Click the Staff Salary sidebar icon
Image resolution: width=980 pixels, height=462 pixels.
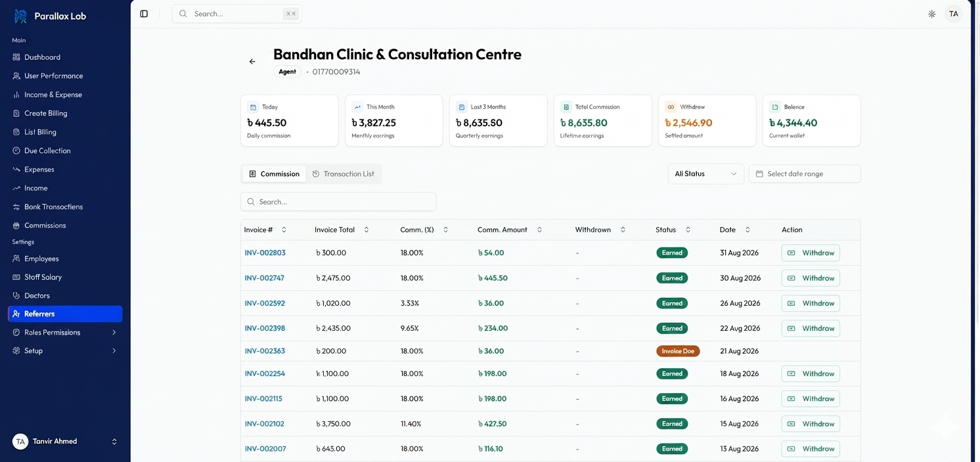(x=16, y=277)
